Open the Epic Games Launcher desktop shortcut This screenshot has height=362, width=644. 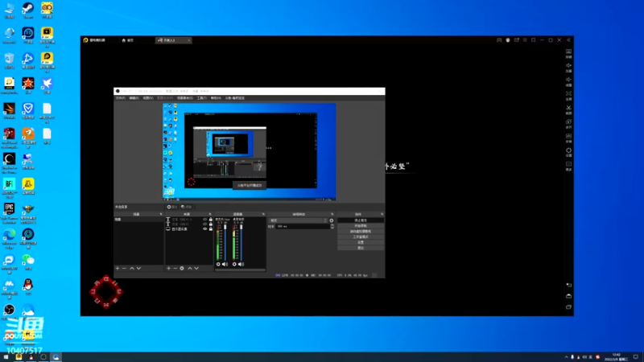coord(9,212)
